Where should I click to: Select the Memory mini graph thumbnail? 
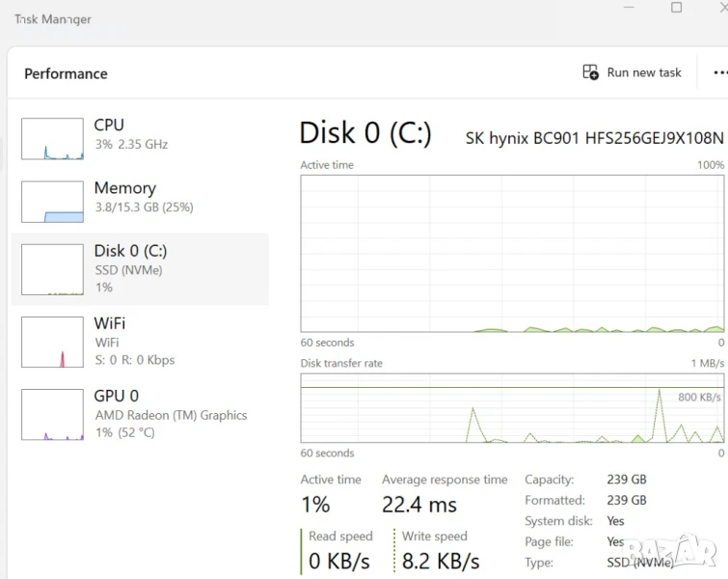coord(52,202)
